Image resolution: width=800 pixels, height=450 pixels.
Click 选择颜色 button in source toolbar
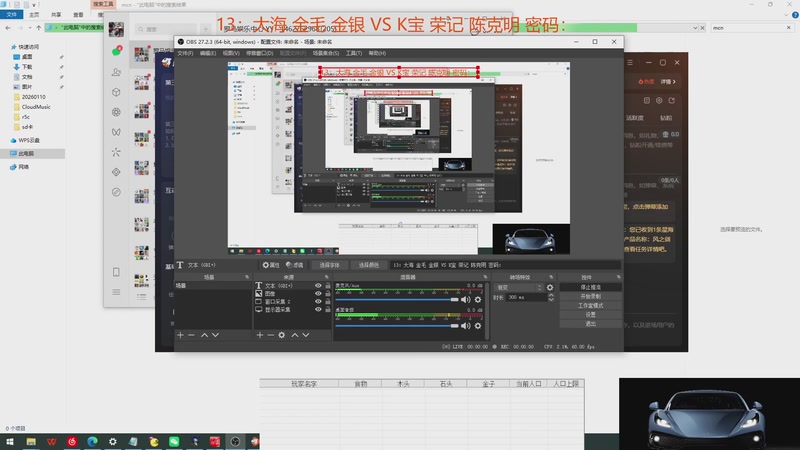tap(368, 265)
